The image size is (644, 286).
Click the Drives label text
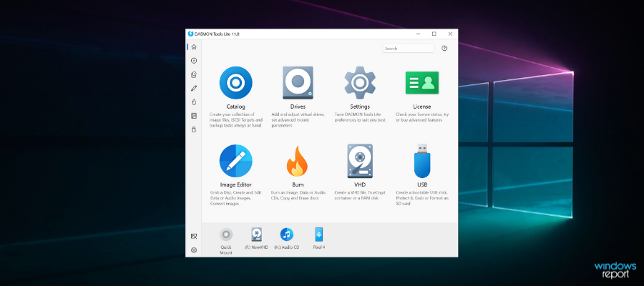(298, 107)
